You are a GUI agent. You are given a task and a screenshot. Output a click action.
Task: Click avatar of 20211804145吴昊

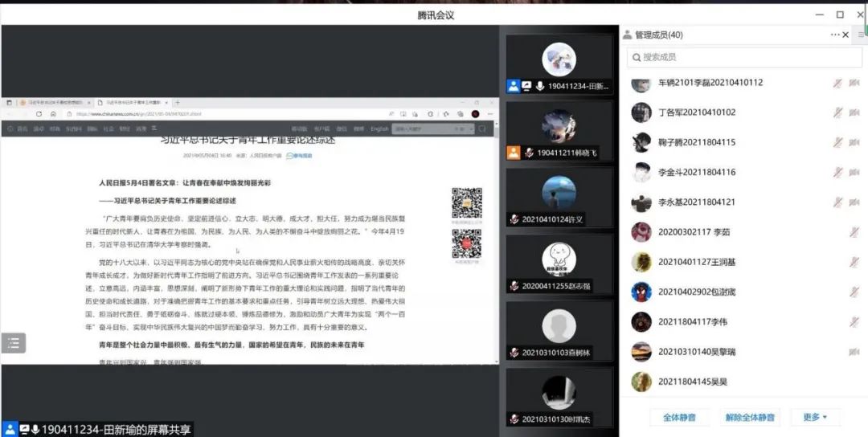[641, 382]
